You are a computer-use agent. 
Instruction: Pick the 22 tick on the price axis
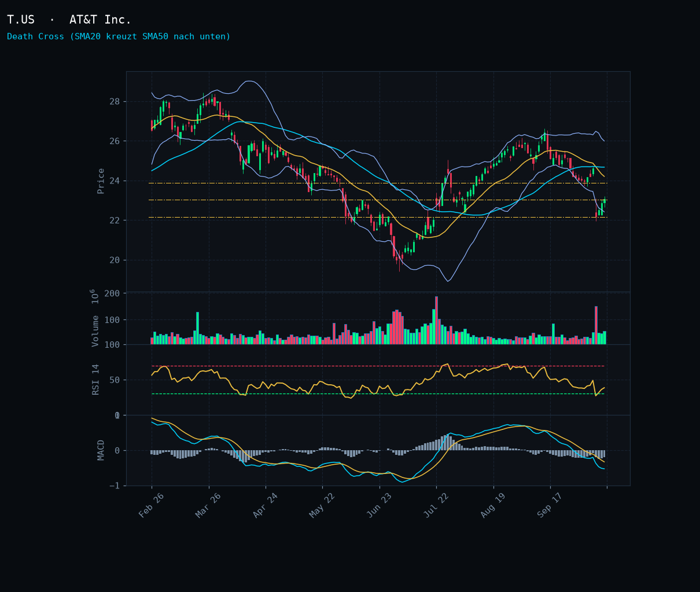114,220
